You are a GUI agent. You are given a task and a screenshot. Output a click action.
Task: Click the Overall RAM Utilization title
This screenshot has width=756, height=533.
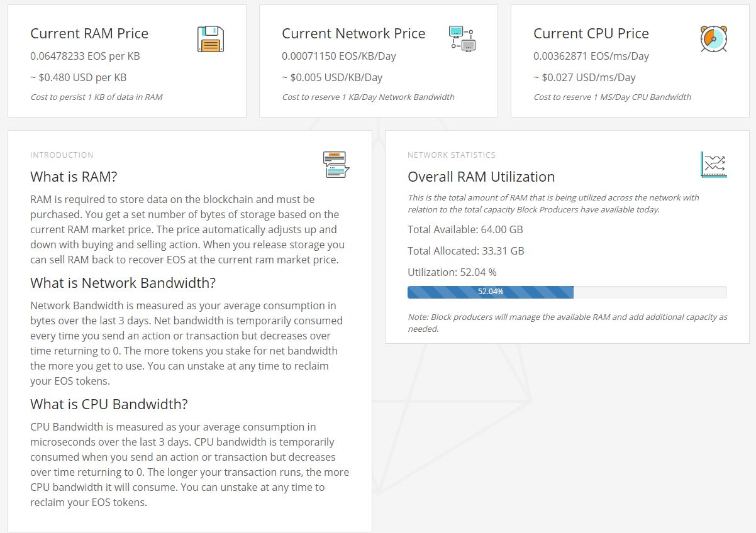tap(481, 177)
